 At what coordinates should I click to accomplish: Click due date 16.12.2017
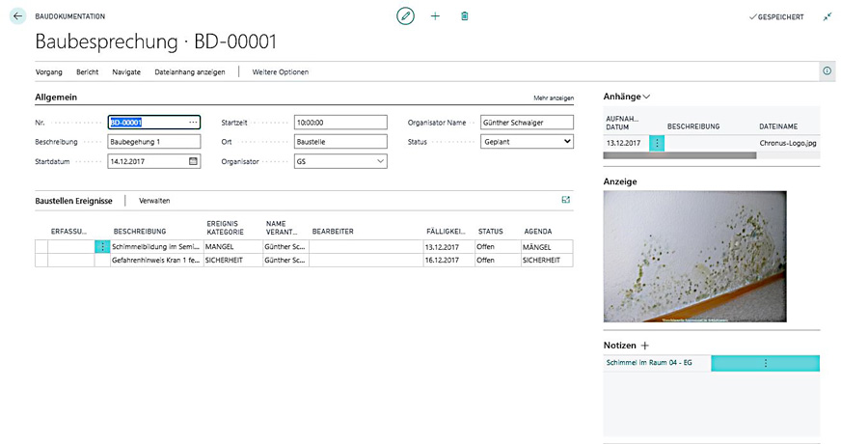(x=448, y=260)
